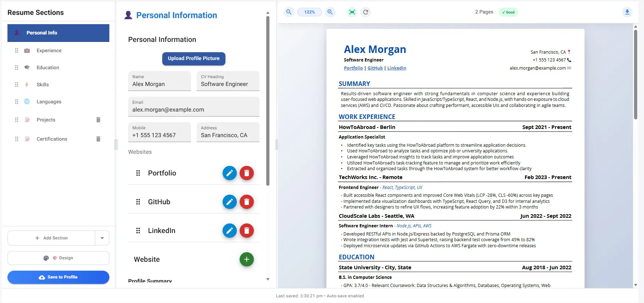Click the CV Heading input field

pos(228,81)
